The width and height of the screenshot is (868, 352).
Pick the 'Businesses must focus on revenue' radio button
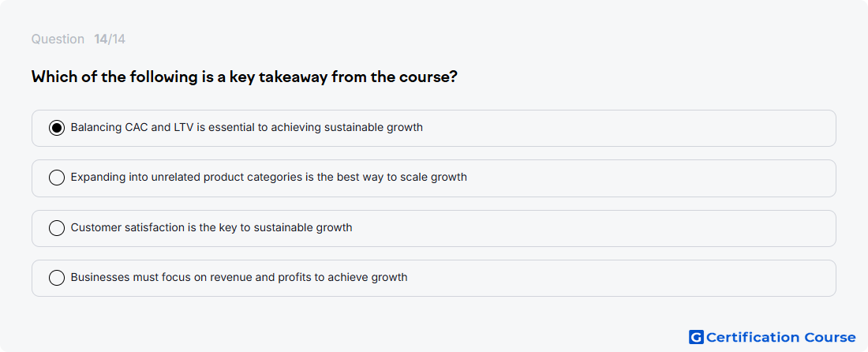tap(57, 278)
